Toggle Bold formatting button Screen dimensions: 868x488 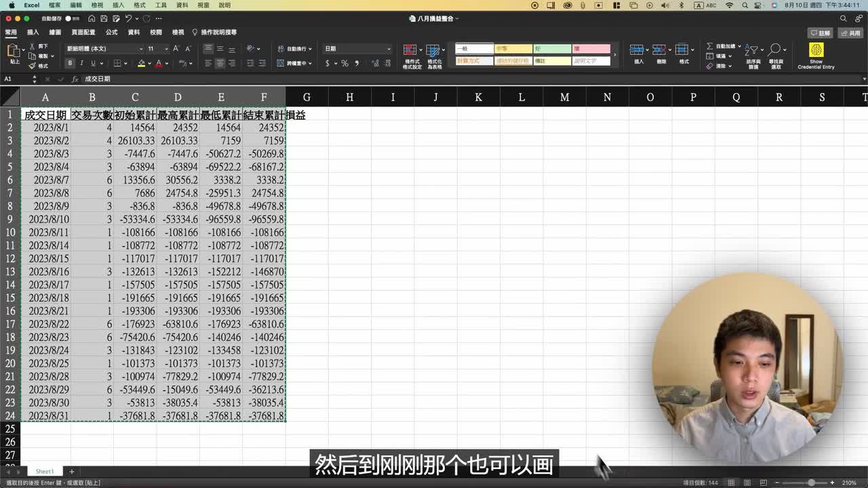point(70,63)
